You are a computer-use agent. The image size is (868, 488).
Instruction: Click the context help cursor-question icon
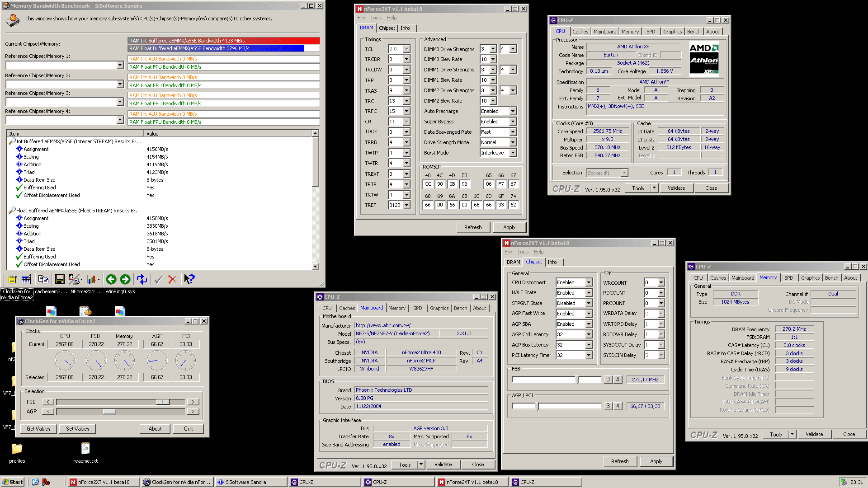tap(189, 280)
